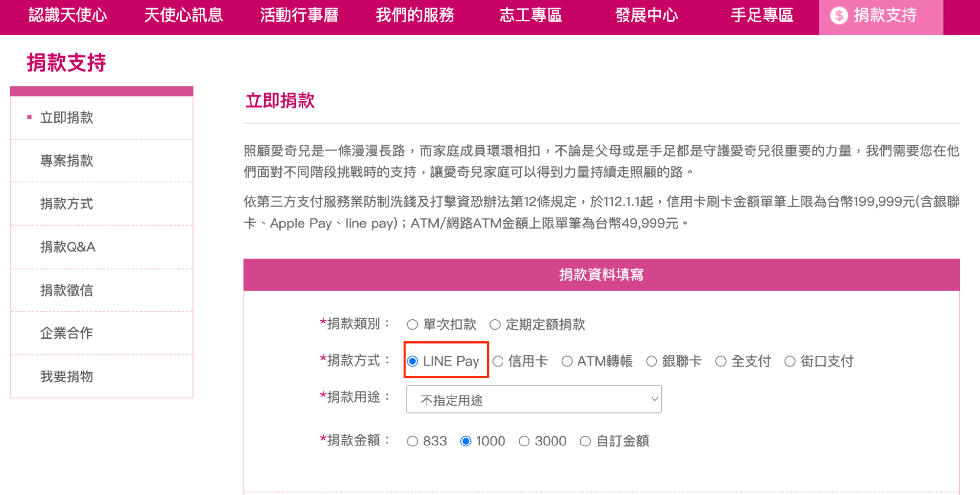
Task: Go to the 捐款徵信 sidebar link
Action: pos(67,290)
